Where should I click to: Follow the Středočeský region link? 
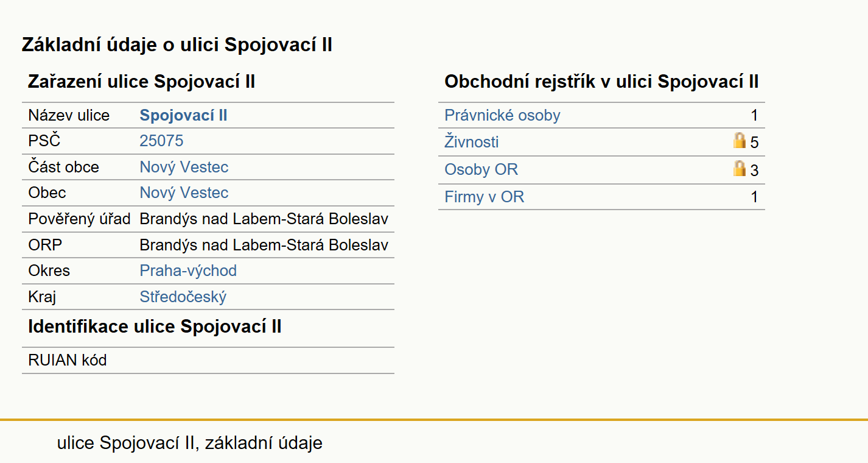[x=183, y=297]
